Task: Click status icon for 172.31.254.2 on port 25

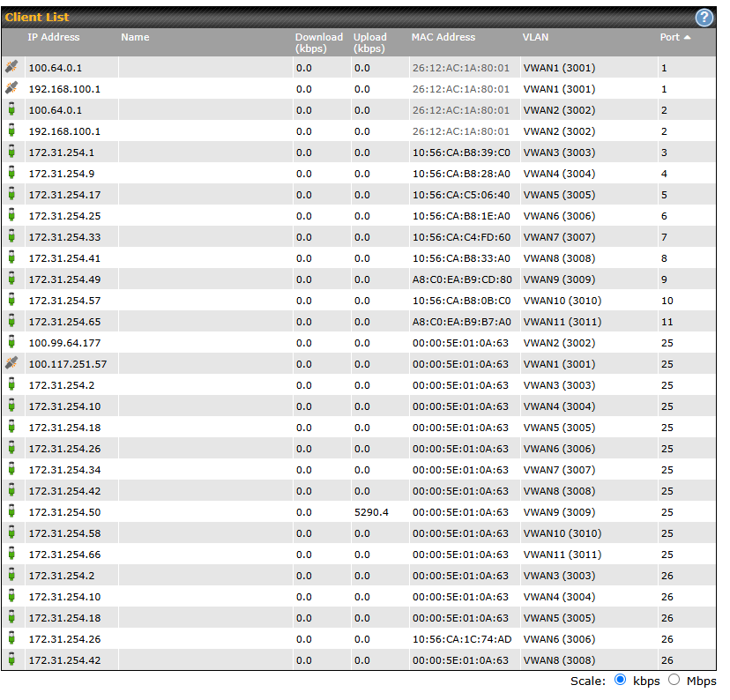Action: coord(12,384)
